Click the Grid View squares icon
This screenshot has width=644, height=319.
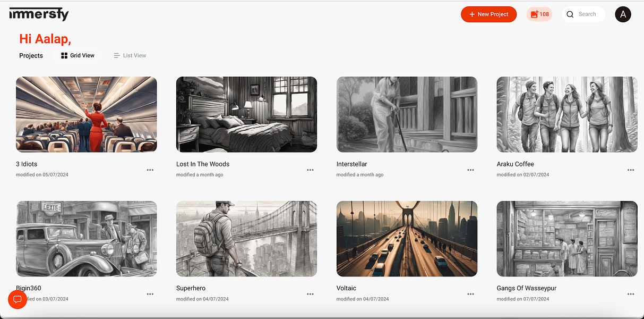(x=64, y=55)
